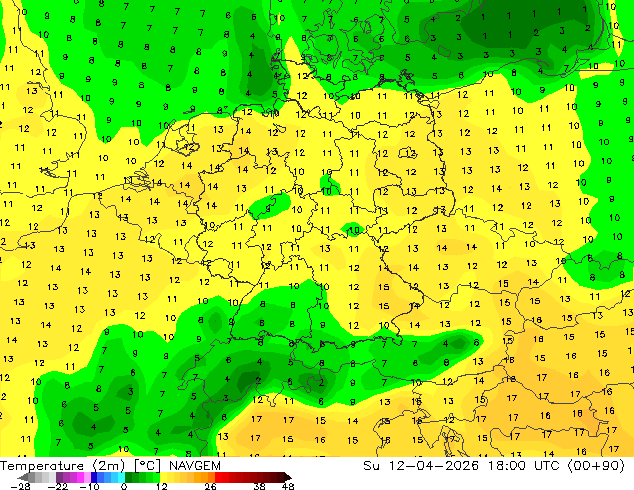The width and height of the screenshot is (634, 490).
Task: Click the 'NAVGEM' model name label
Action: tap(195, 466)
